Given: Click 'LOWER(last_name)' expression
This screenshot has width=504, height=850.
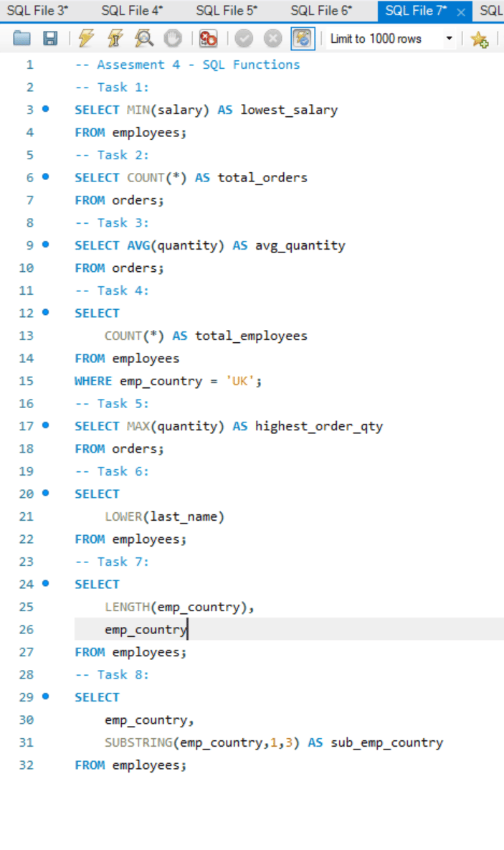Looking at the screenshot, I should pyautogui.click(x=164, y=516).
